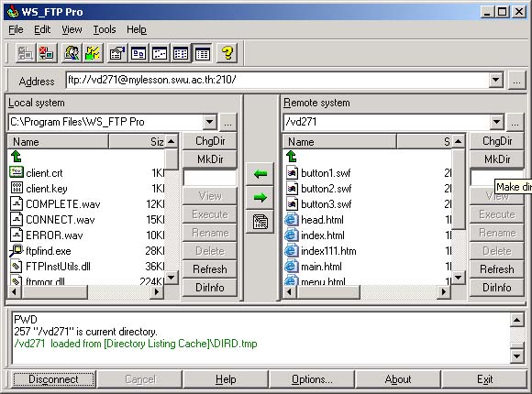This screenshot has width=532, height=394.
Task: Click the remote horizontal scroll left arrow
Action: [290, 291]
